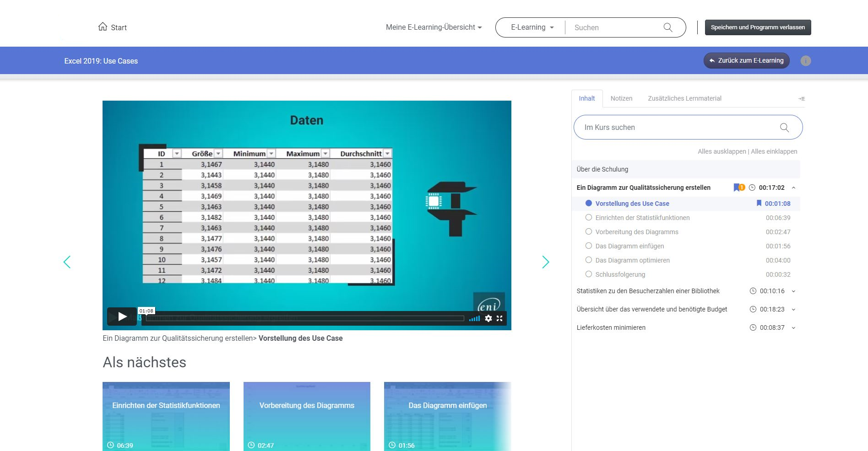
Task: Click the video progress bar
Action: tap(305, 318)
